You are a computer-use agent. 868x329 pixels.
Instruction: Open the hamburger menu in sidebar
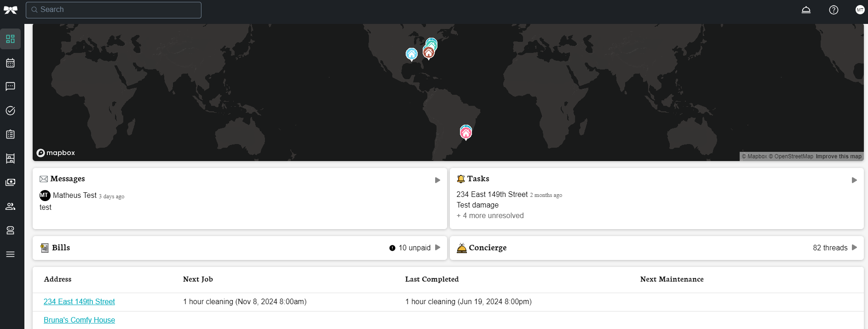(x=10, y=254)
